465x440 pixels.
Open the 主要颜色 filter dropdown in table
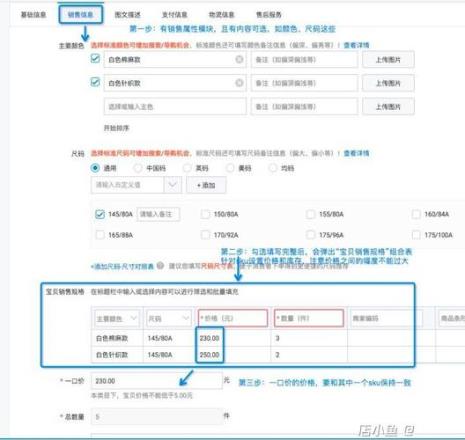117,318
